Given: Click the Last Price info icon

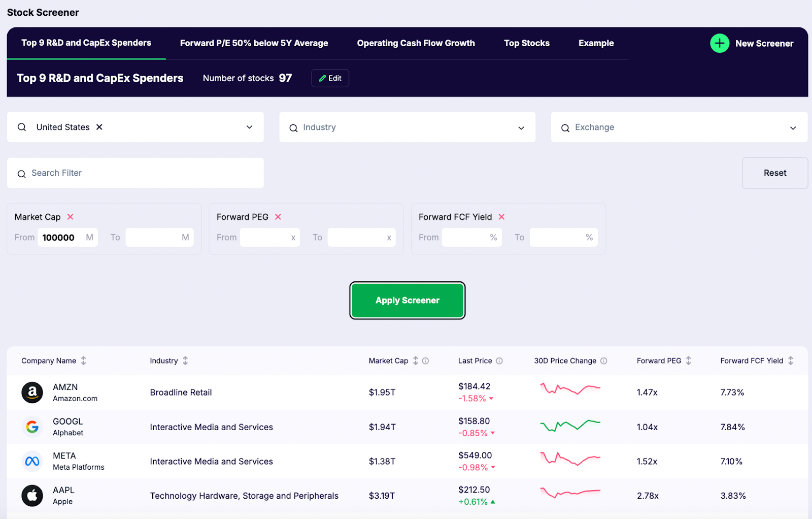Looking at the screenshot, I should (499, 361).
